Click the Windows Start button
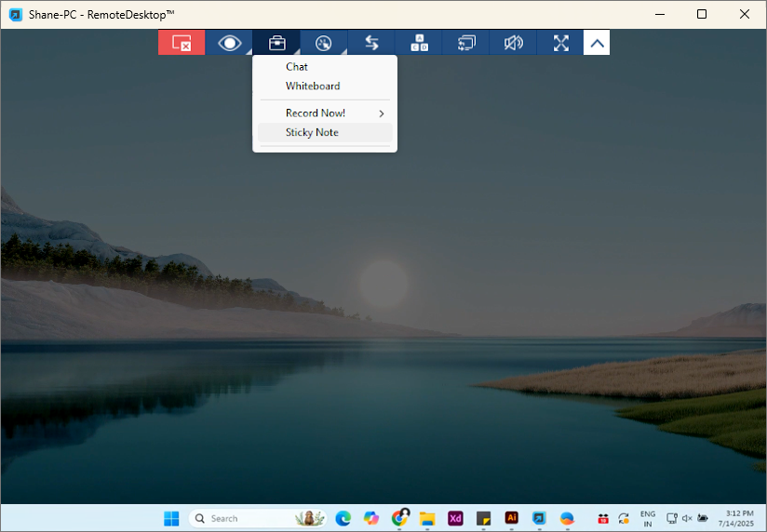The height and width of the screenshot is (532, 767). click(x=172, y=518)
